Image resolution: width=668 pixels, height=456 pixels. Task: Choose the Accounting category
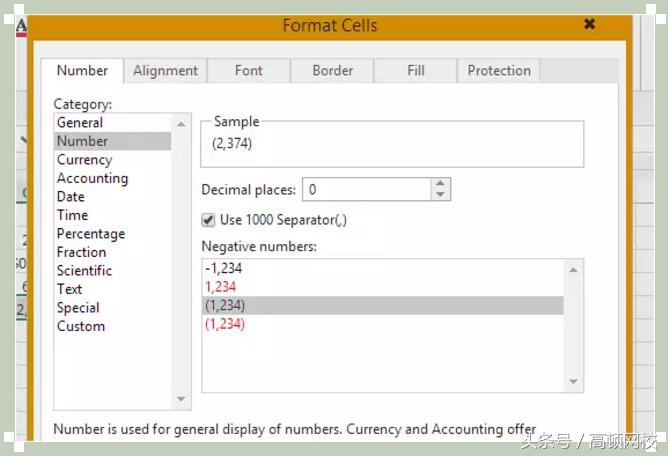pyautogui.click(x=92, y=178)
